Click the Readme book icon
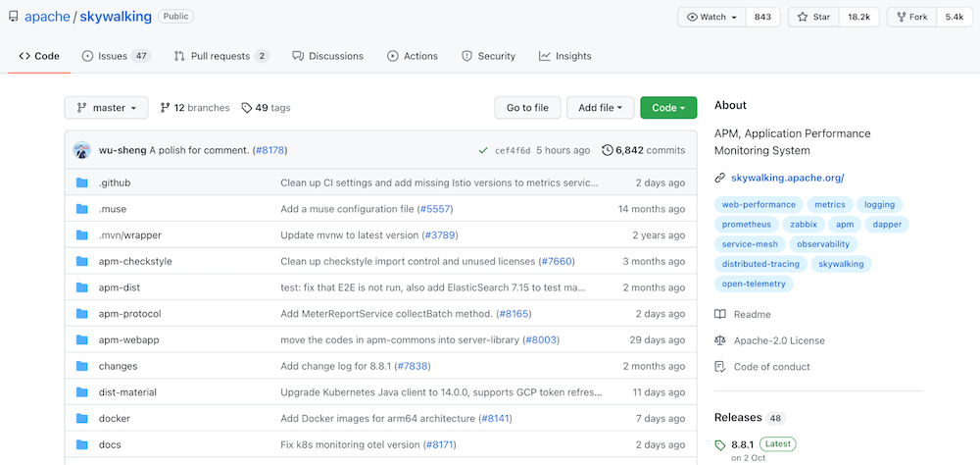 (x=720, y=314)
